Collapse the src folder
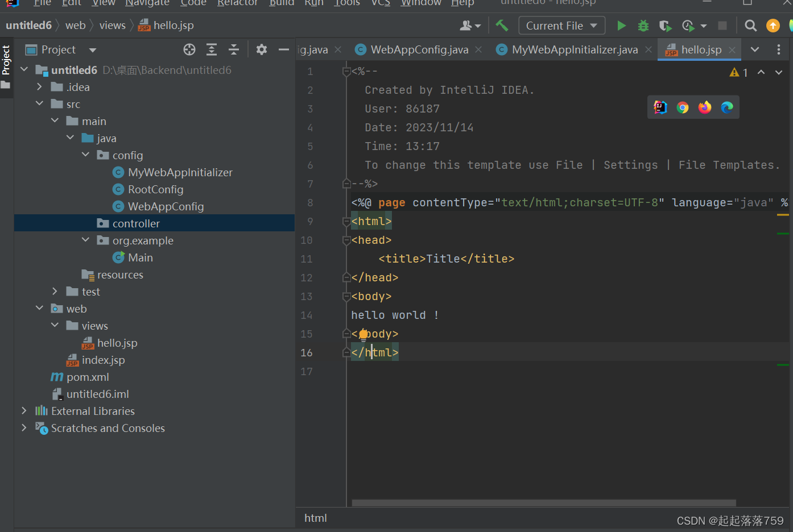Image resolution: width=793 pixels, height=532 pixels. click(x=39, y=103)
